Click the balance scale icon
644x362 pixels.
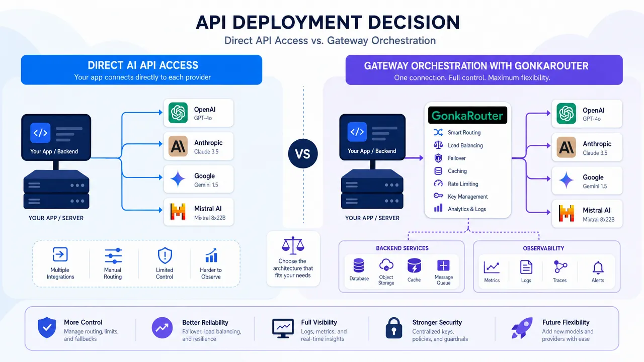pos(292,246)
